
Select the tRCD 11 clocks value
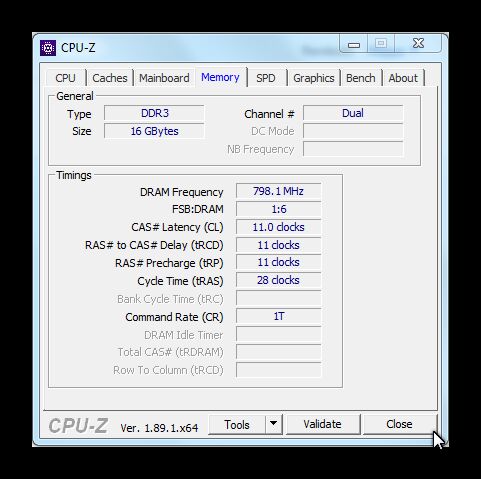[278, 245]
